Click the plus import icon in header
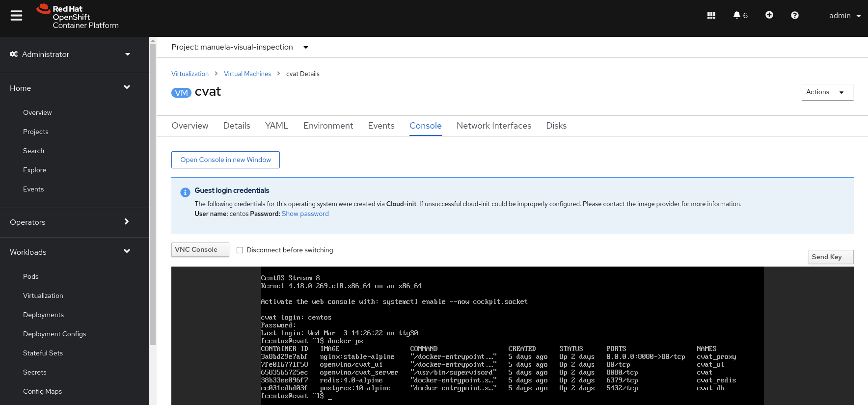 pos(769,15)
